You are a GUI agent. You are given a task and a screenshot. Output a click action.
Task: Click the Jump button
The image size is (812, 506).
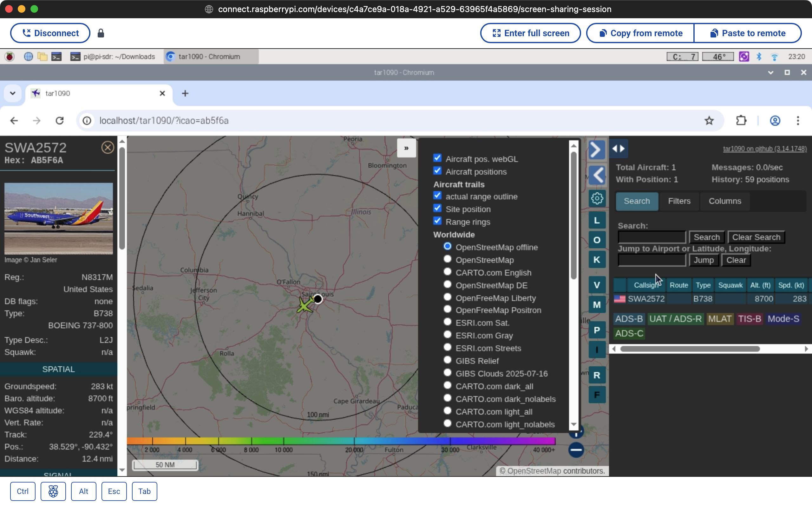pyautogui.click(x=703, y=260)
